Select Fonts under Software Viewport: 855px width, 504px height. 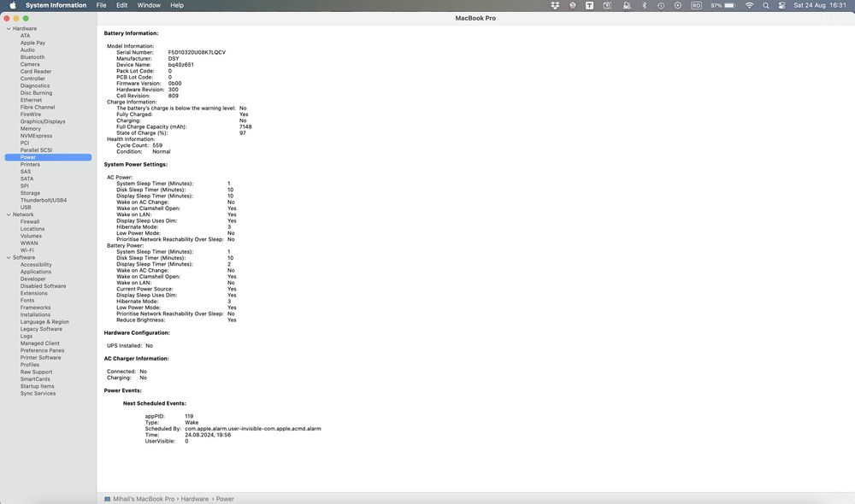tap(27, 300)
